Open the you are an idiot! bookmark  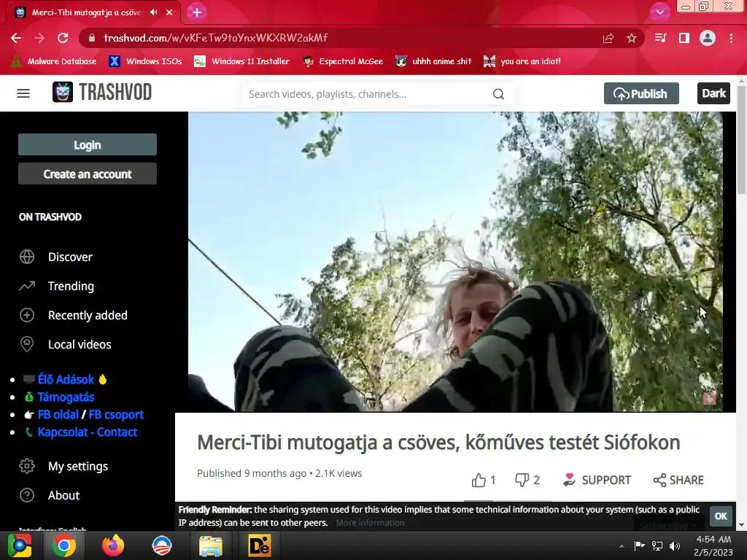[522, 61]
